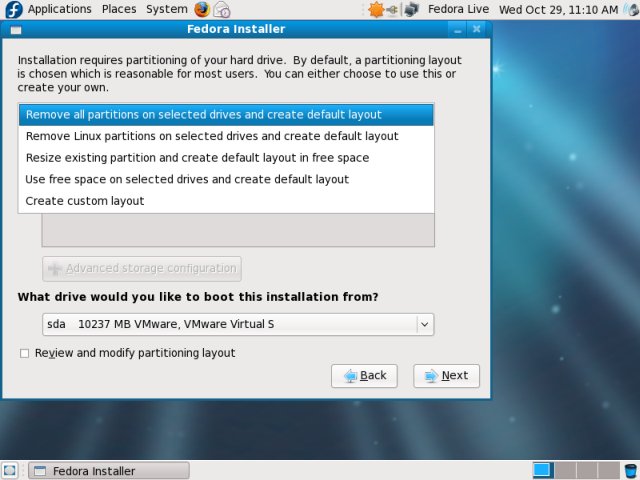This screenshot has height=480, width=640.
Task: Click the date and time clock
Action: tap(558, 10)
